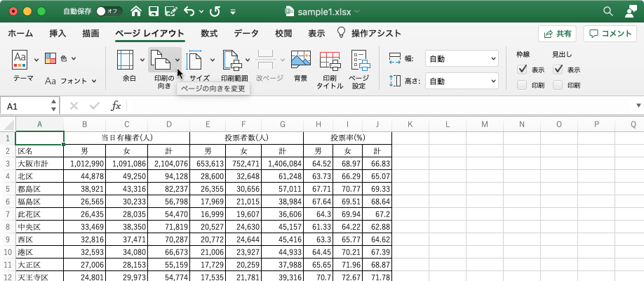Switch to the ホーム tab
The width and height of the screenshot is (644, 281).
[x=20, y=34]
